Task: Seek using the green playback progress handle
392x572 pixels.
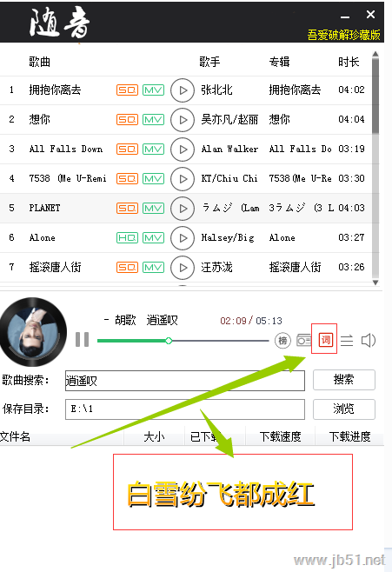Action: [x=169, y=341]
